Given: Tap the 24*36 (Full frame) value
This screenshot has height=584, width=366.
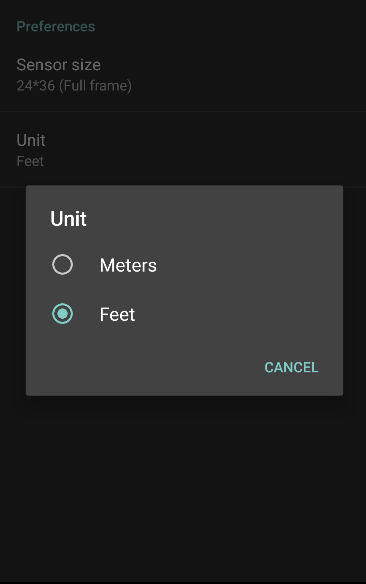Looking at the screenshot, I should [74, 86].
